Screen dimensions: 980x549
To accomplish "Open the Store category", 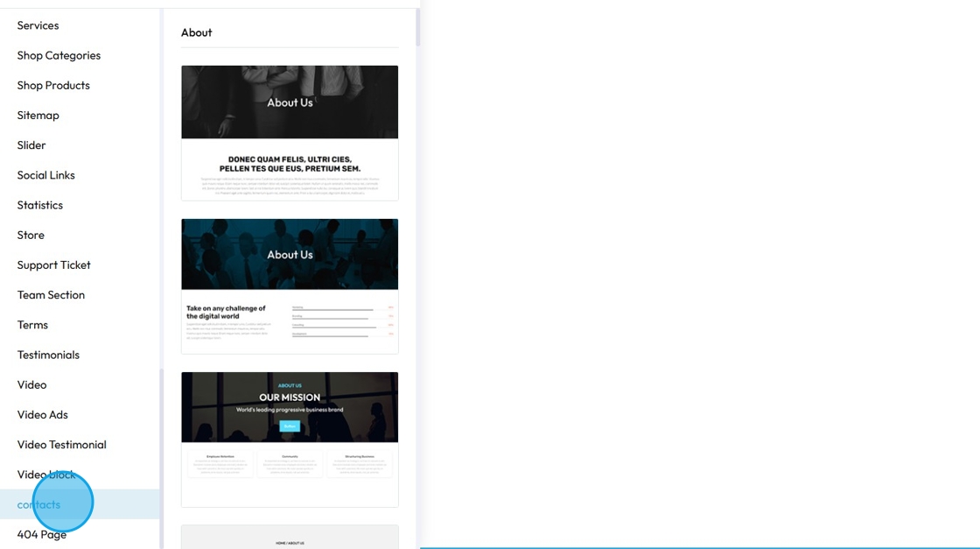I will pyautogui.click(x=31, y=236).
